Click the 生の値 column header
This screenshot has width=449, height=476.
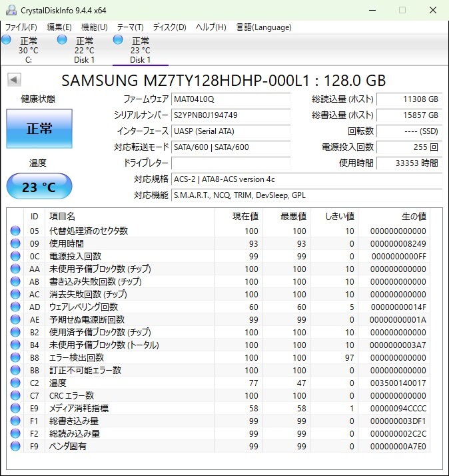(x=394, y=217)
